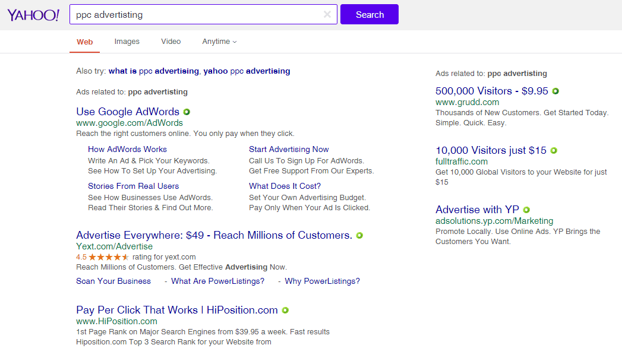Click text 'Promote Locally. Use Online Ads.'
The height and width of the screenshot is (364, 622).
(494, 232)
